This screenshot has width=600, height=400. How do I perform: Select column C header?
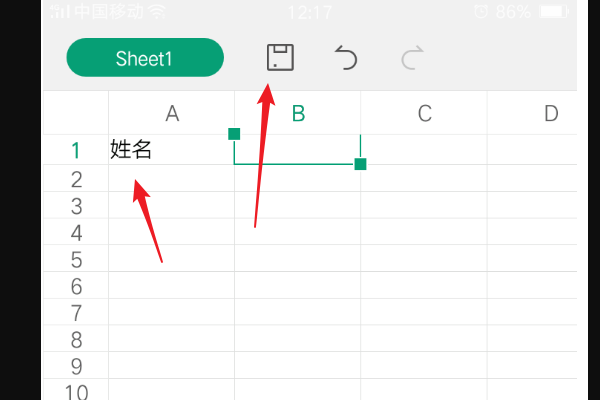point(424,114)
